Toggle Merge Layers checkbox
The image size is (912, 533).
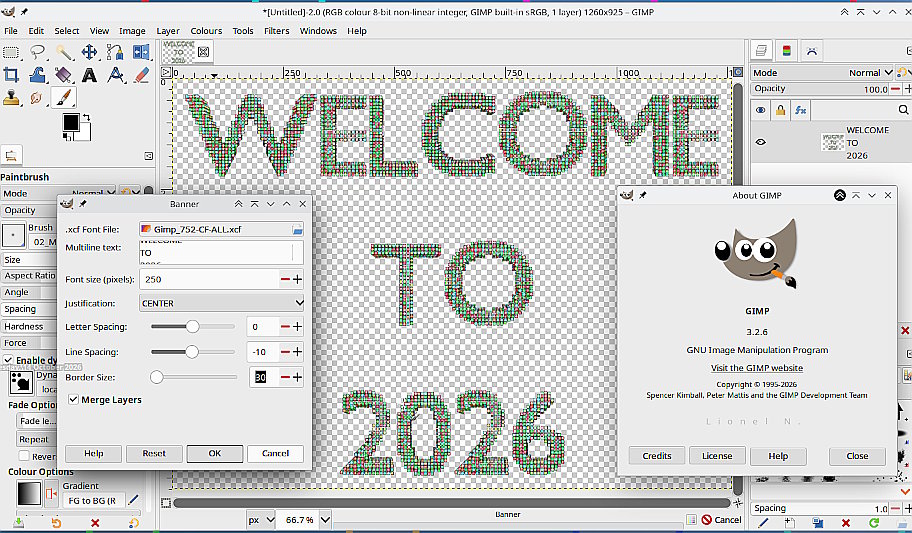(73, 400)
